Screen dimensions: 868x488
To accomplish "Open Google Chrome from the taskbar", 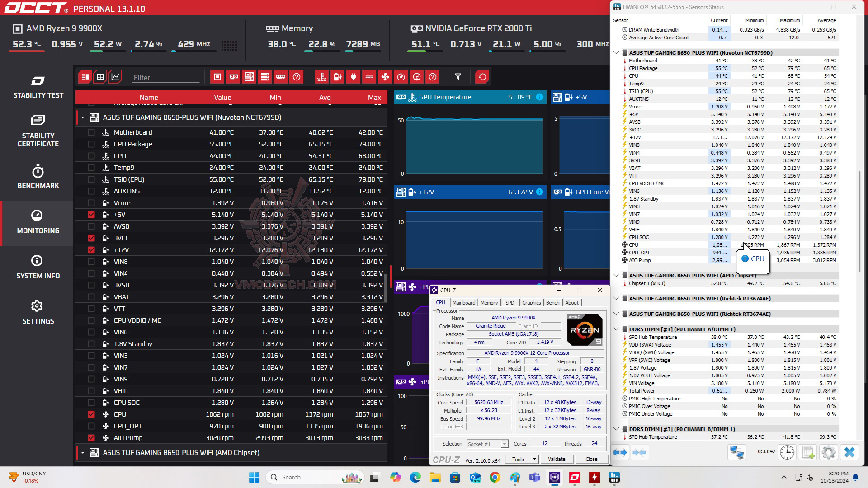I will (x=495, y=477).
